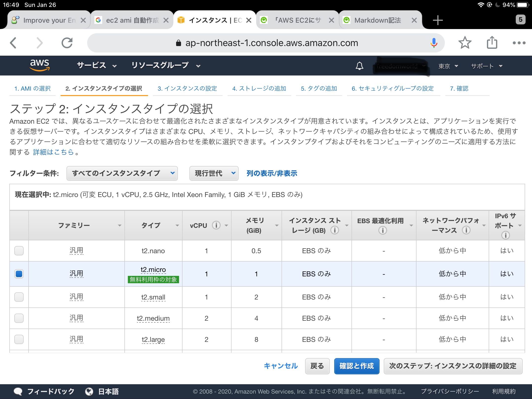532x399 pixels.
Task: Click the IPv6 support info icon
Action: tap(505, 235)
